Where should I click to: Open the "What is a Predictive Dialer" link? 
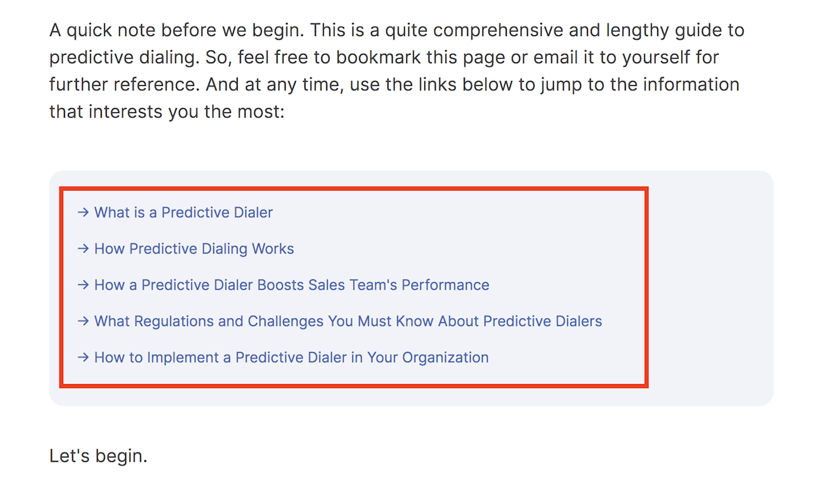(x=175, y=213)
